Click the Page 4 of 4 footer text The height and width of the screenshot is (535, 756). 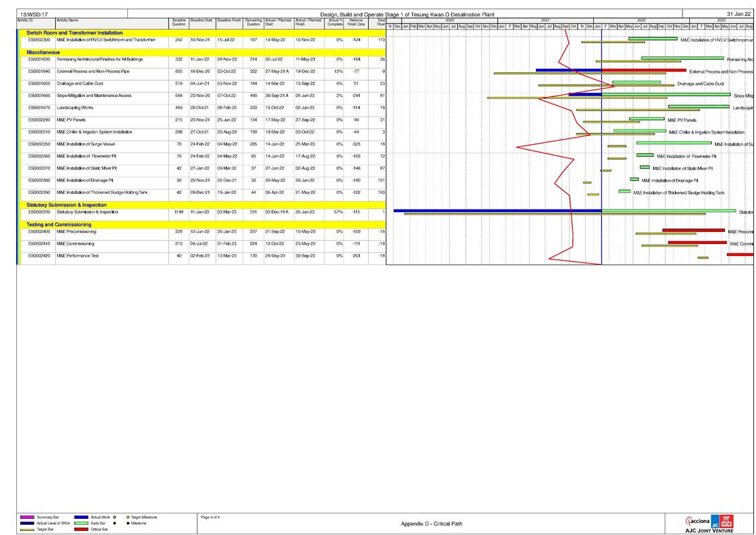pyautogui.click(x=215, y=517)
